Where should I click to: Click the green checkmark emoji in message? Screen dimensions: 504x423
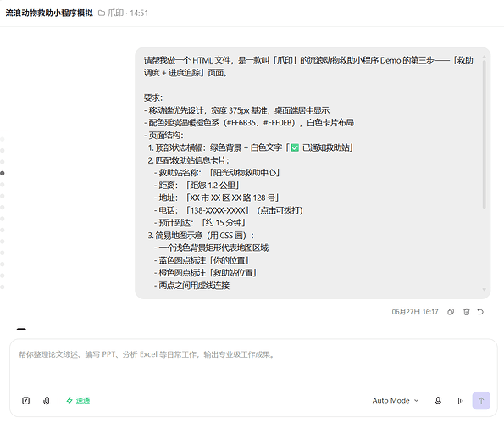coord(295,147)
